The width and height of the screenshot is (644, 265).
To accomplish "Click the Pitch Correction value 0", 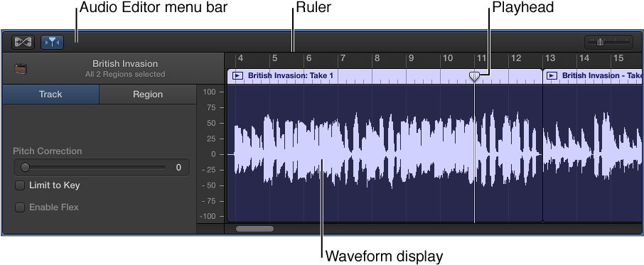I will coord(178,168).
